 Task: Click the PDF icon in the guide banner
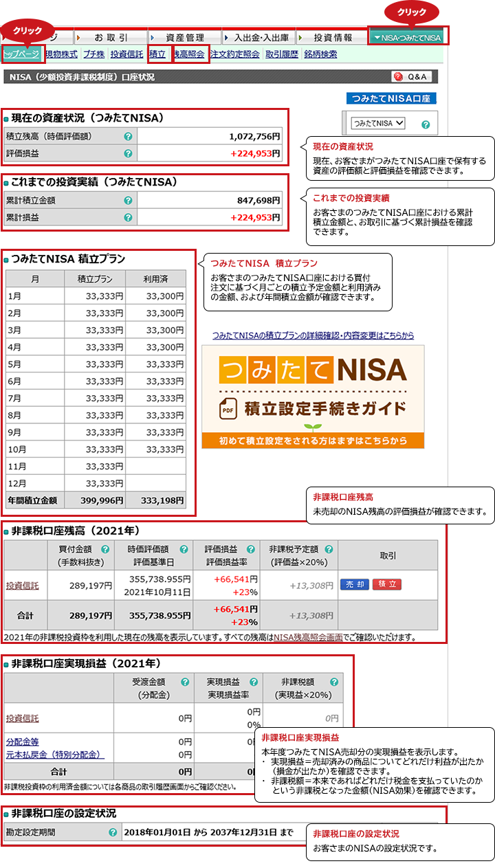pyautogui.click(x=228, y=410)
